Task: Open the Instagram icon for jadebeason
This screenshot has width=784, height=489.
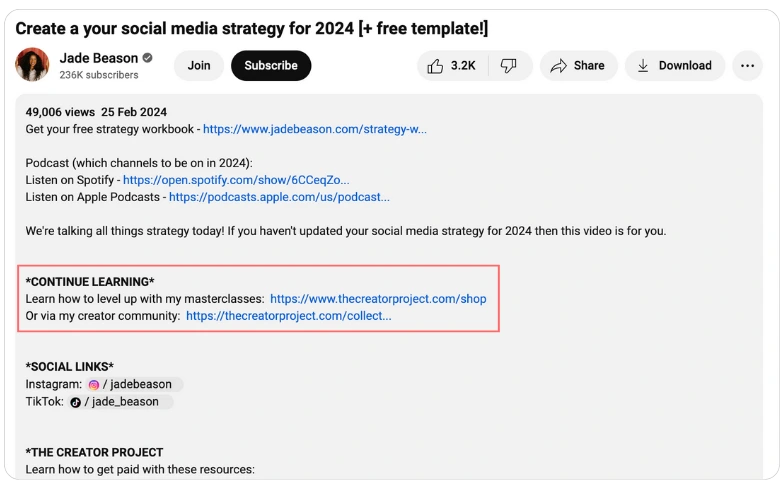Action: point(94,384)
